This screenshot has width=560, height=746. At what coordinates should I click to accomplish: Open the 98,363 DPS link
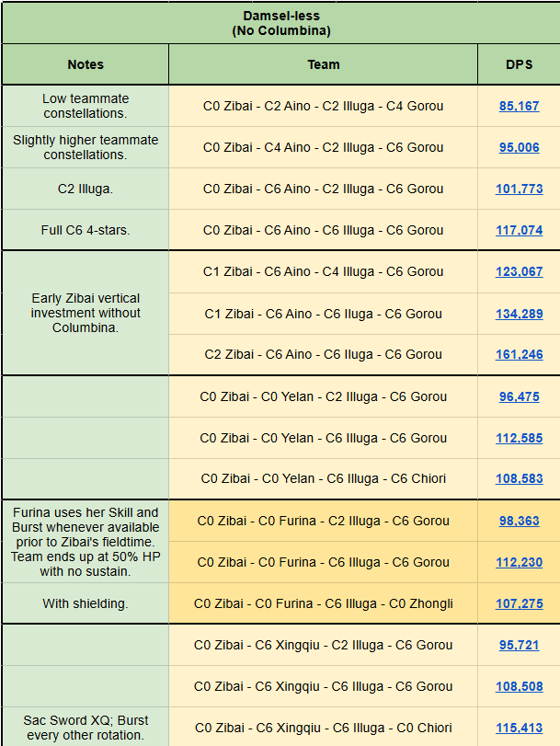(x=519, y=521)
